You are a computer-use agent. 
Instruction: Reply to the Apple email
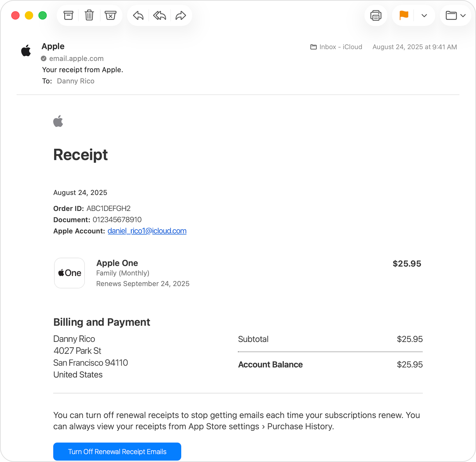click(138, 15)
